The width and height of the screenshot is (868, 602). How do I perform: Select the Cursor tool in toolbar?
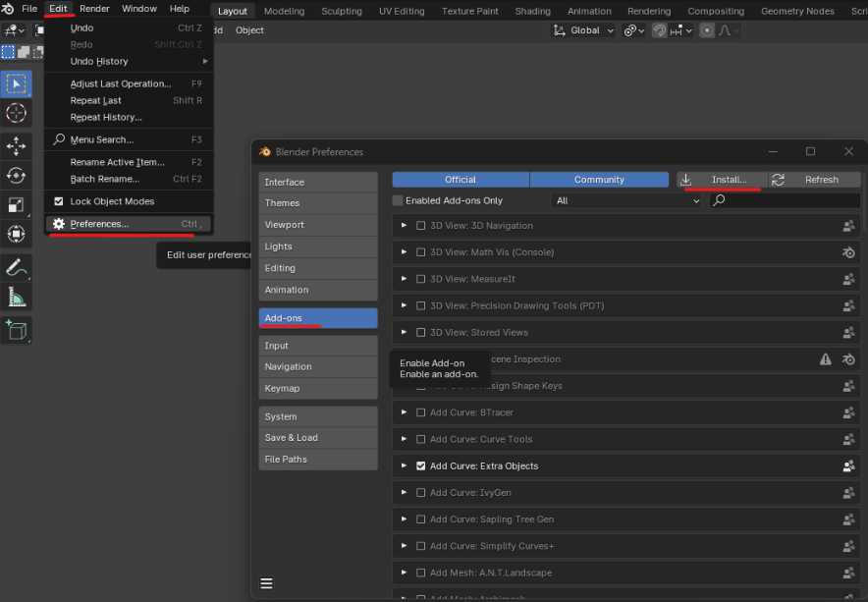[x=16, y=113]
